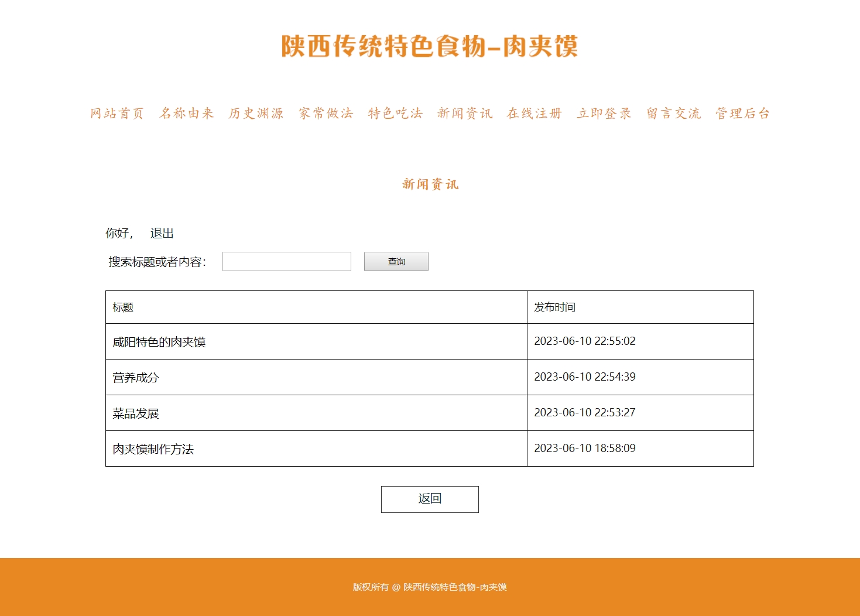The height and width of the screenshot is (616, 860).
Task: Open news item 咸阳特色的肉夹馍
Action: pyautogui.click(x=159, y=342)
